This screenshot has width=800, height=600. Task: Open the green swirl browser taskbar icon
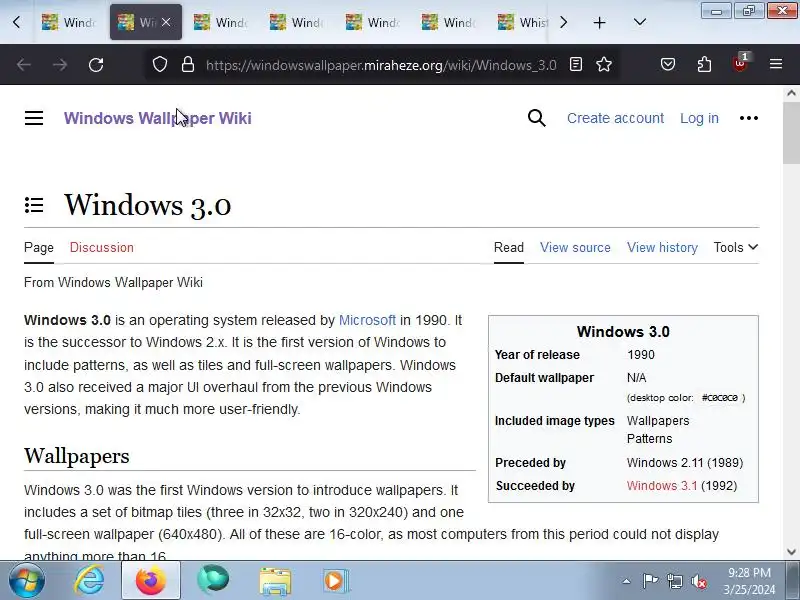(213, 581)
